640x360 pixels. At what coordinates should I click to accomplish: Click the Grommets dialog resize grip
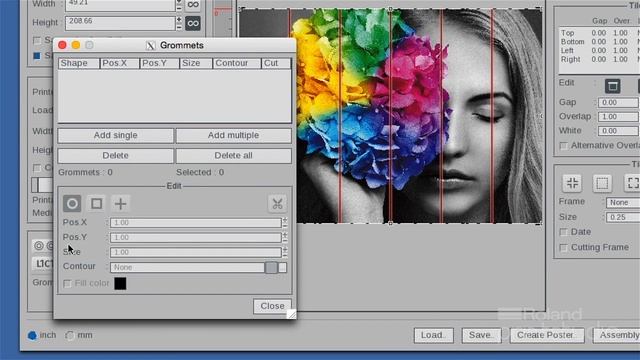291,314
